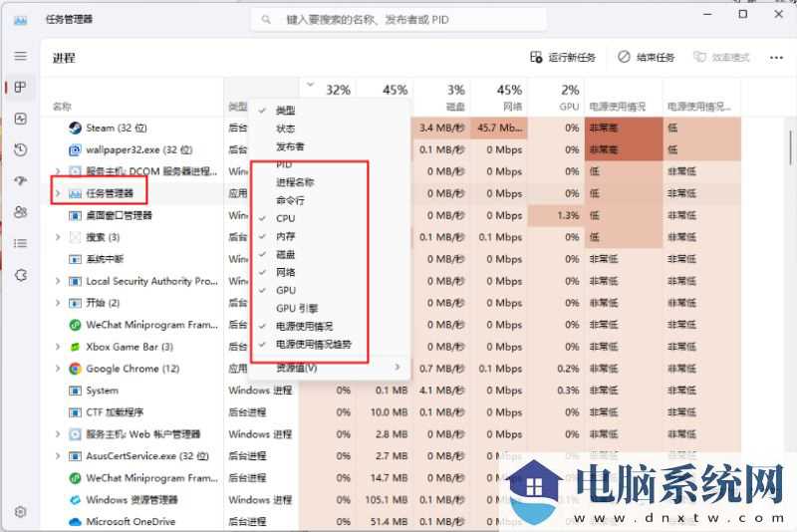Image resolution: width=797 pixels, height=532 pixels.
Task: Click the 105.1 MB memory cell
Action: (x=385, y=499)
